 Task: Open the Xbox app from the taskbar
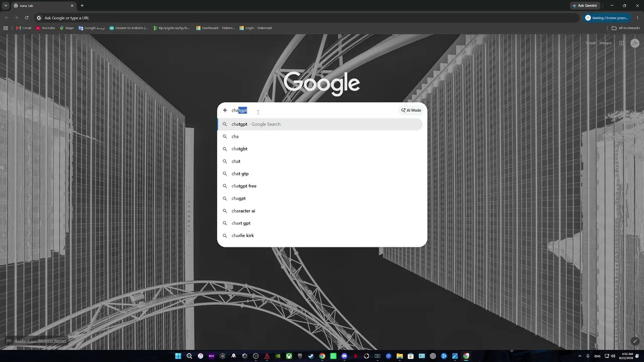289,356
